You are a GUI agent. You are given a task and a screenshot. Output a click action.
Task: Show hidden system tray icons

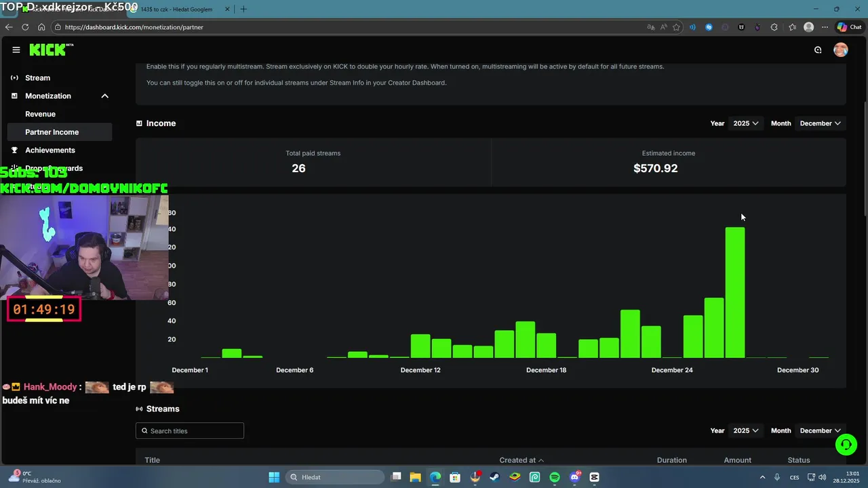[762, 477]
